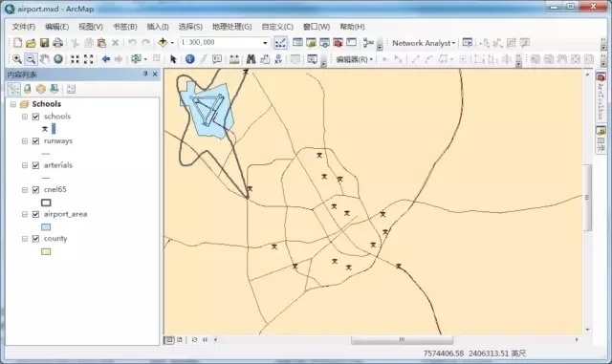Open a map file with Open icon
This screenshot has height=364, width=612.
click(31, 43)
